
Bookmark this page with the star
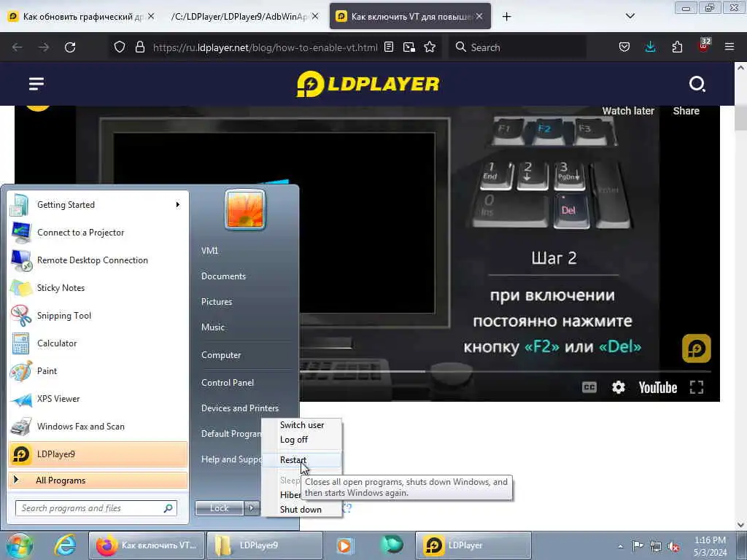point(430,47)
